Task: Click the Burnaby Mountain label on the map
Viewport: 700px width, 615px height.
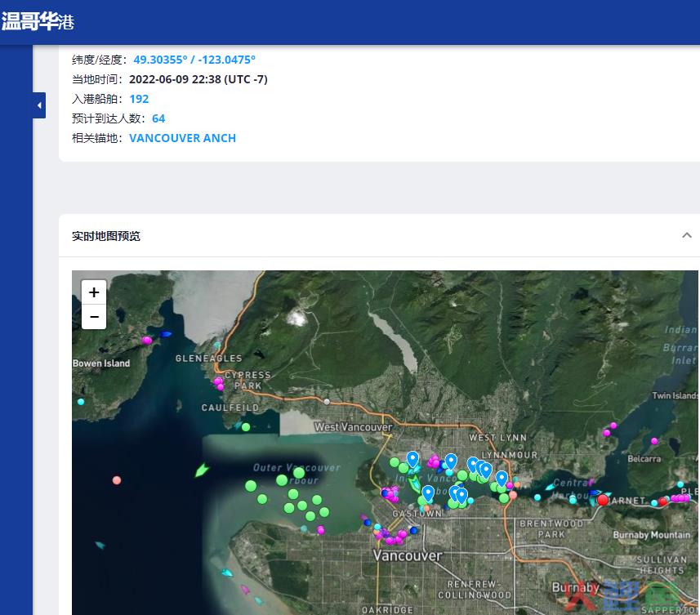Action: point(651,535)
